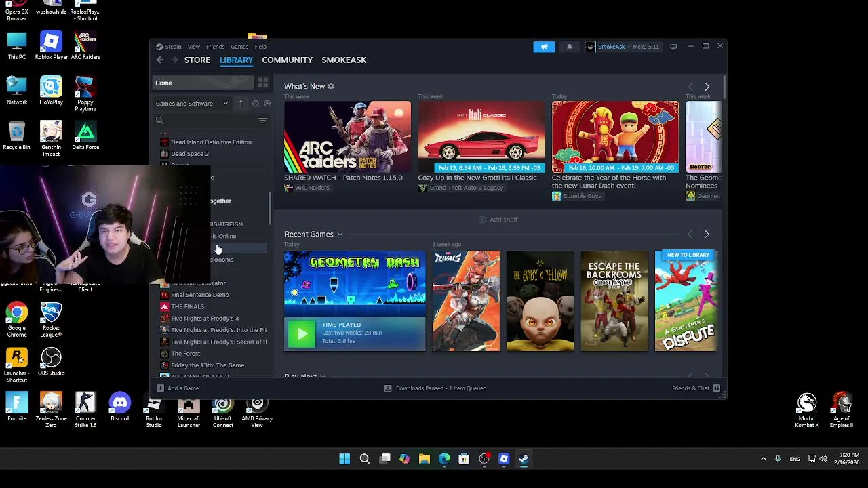Open the Friends menu
The height and width of the screenshot is (488, 868).
click(216, 47)
